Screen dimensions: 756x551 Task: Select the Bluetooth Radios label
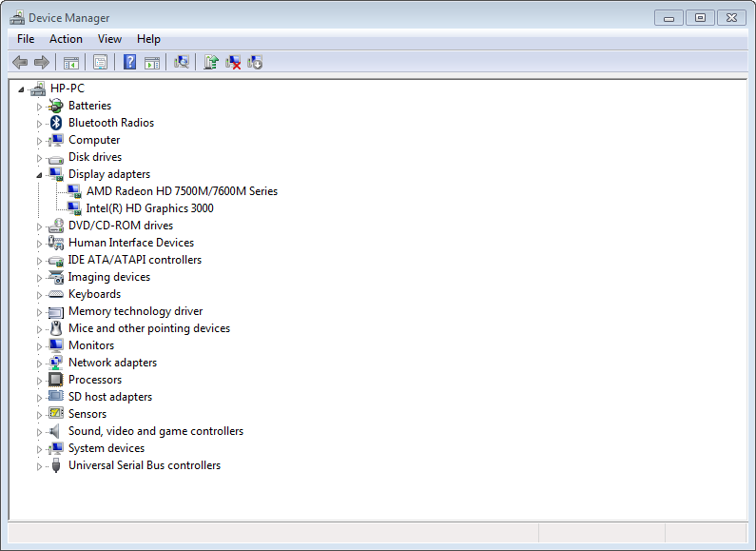111,123
